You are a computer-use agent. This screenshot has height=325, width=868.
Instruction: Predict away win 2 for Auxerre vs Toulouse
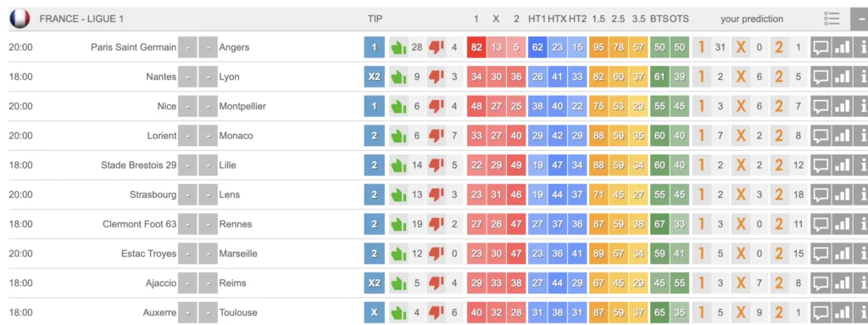(x=779, y=312)
